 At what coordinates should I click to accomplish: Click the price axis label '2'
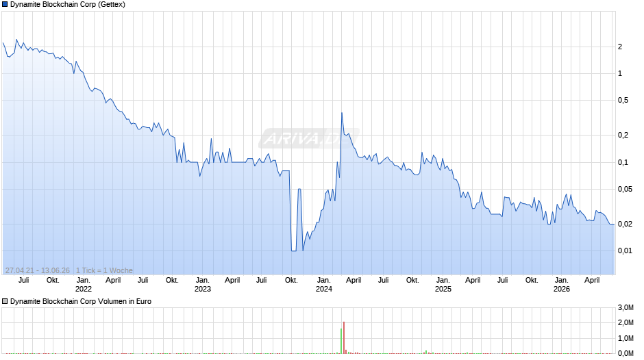click(620, 47)
